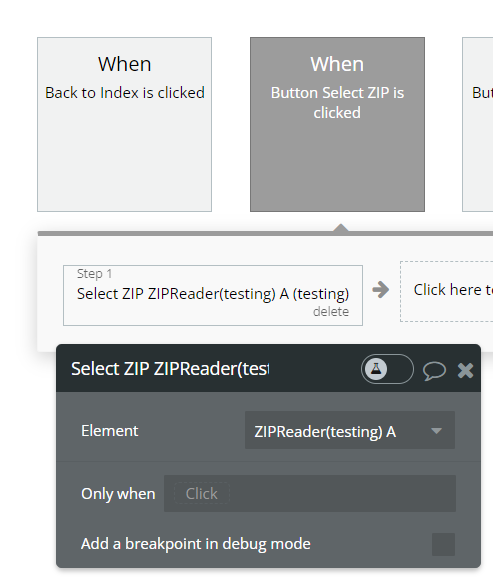Open Step 1 Select ZIP ZIPReader action
The height and width of the screenshot is (581, 493).
[213, 295]
